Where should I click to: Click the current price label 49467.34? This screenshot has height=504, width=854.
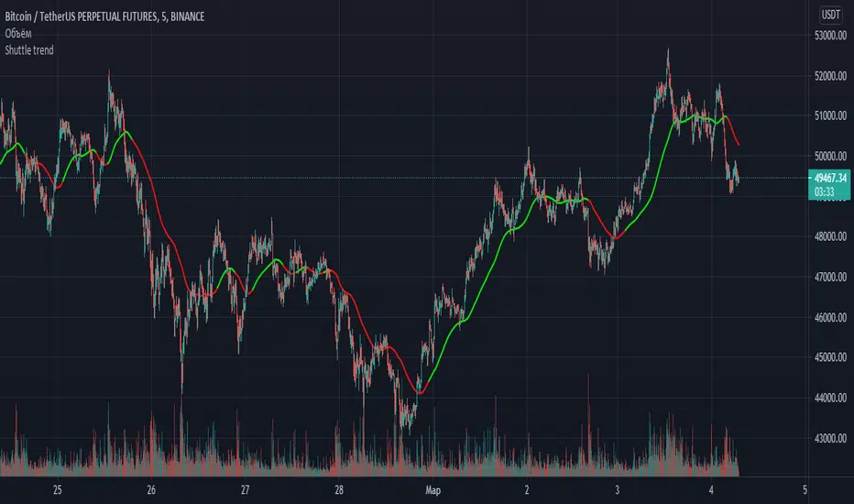pyautogui.click(x=830, y=178)
